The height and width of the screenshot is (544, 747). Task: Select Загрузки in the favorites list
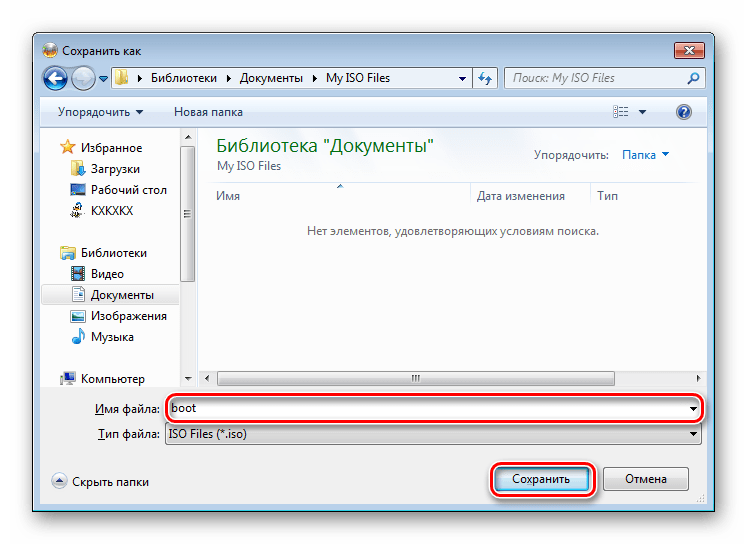pos(115,169)
